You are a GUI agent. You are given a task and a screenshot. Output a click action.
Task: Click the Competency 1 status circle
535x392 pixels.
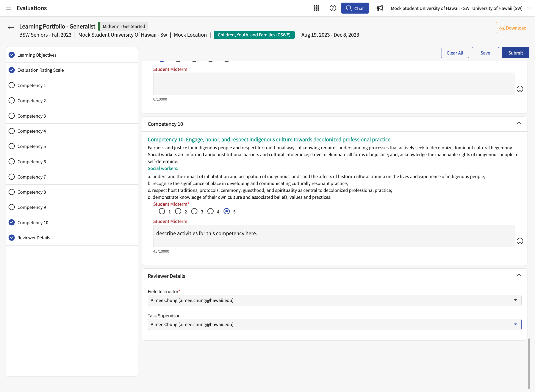pos(12,85)
